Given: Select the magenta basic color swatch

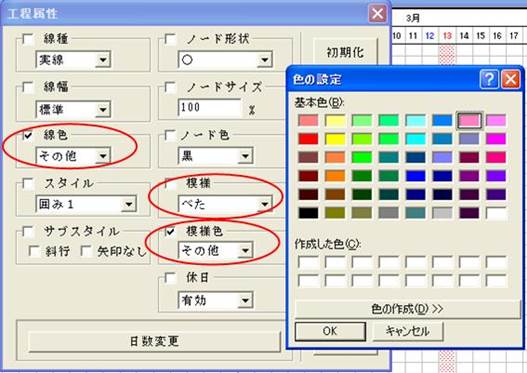Looking at the screenshot, I should click(x=496, y=138).
